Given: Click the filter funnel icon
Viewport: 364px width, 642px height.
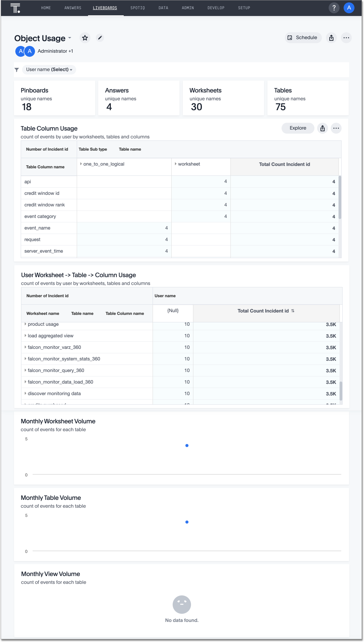Looking at the screenshot, I should point(17,70).
